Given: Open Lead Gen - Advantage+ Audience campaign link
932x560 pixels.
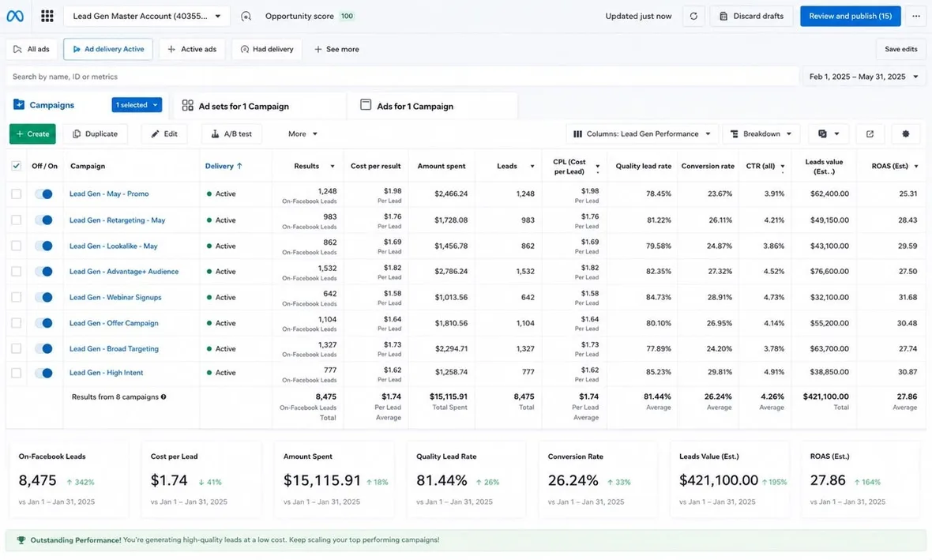Looking at the screenshot, I should [124, 271].
